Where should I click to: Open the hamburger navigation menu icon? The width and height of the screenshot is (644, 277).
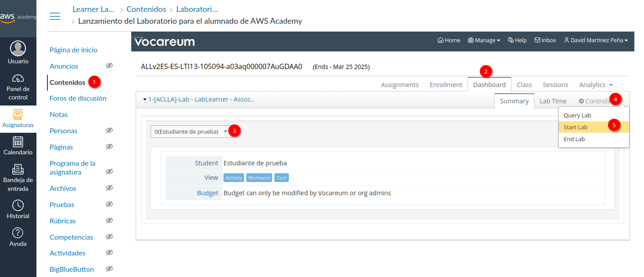pos(55,16)
